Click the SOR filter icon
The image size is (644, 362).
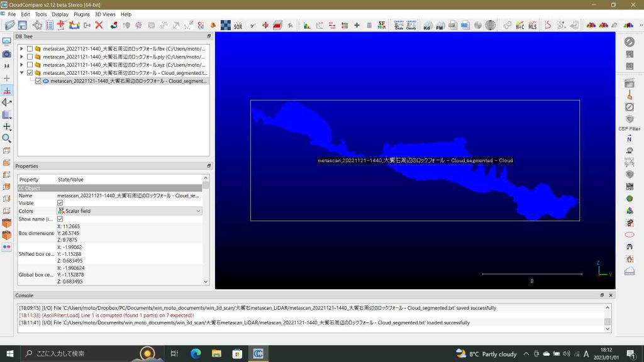(x=238, y=25)
